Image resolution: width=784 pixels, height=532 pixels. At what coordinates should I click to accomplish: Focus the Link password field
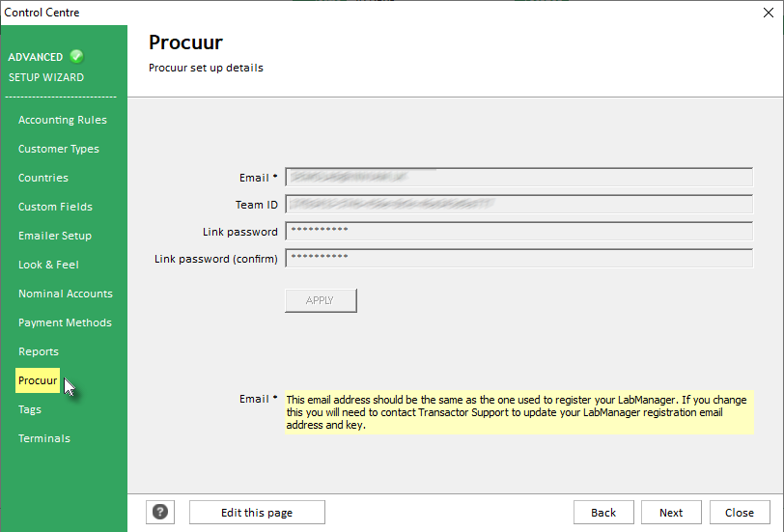[518, 232]
